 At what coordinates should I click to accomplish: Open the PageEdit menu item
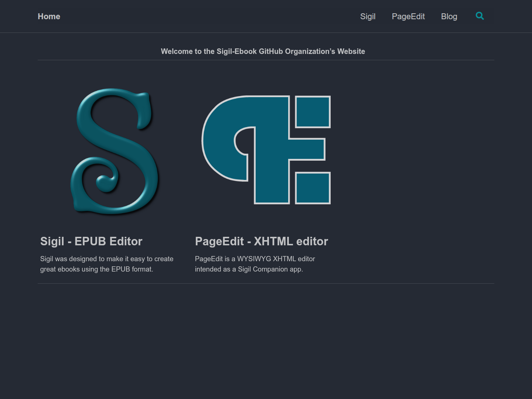(408, 16)
